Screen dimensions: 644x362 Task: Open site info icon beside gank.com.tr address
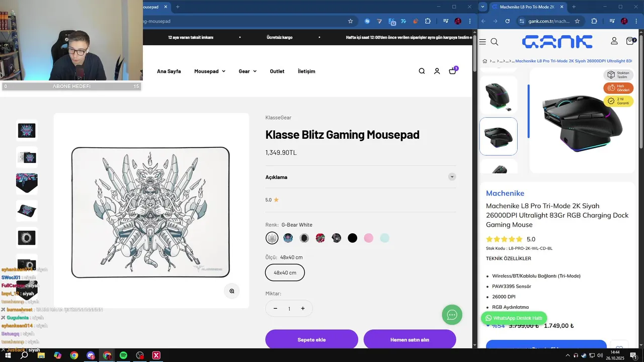click(x=522, y=21)
